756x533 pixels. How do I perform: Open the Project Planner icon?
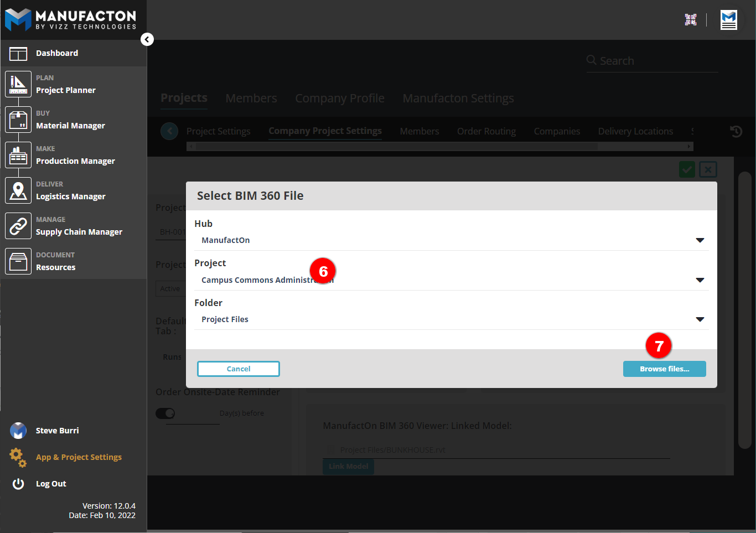click(18, 84)
